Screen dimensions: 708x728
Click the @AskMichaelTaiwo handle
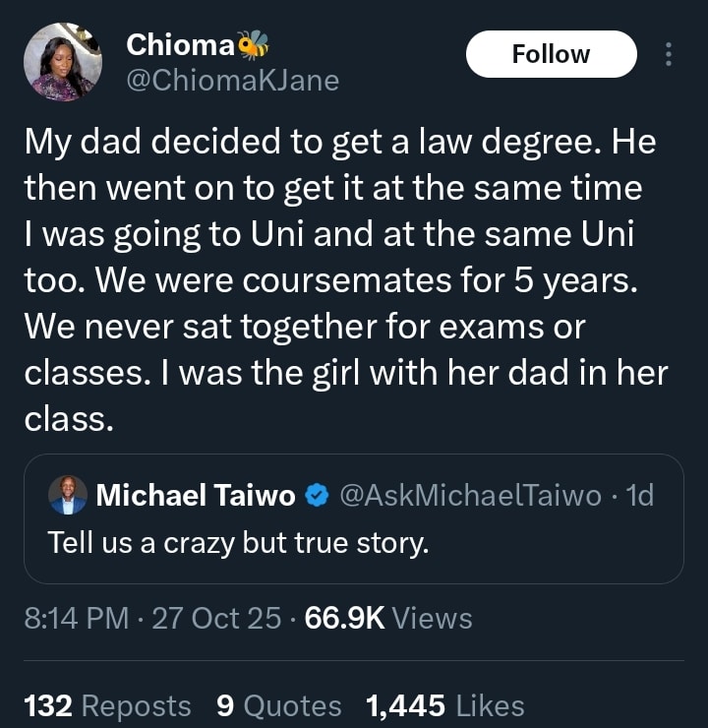pyautogui.click(x=470, y=497)
